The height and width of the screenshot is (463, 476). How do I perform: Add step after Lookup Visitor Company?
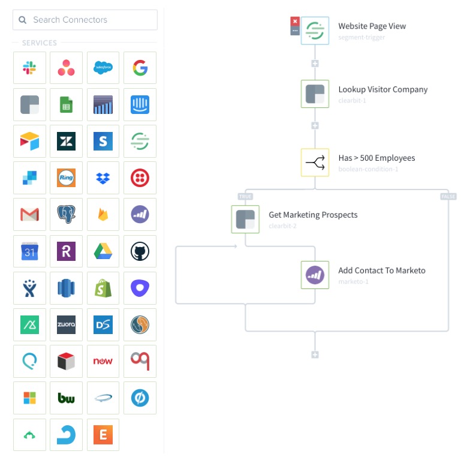(x=315, y=126)
